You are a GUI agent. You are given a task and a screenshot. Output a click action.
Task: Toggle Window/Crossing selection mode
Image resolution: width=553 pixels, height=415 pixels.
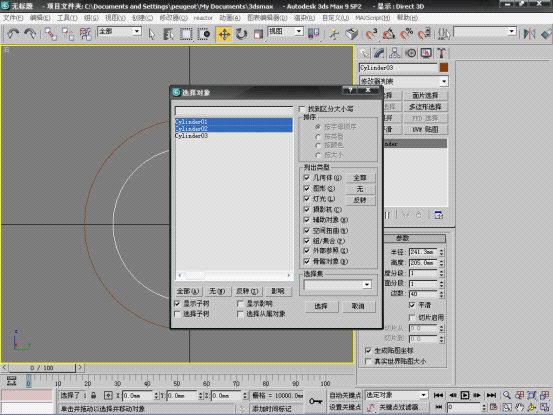point(203,34)
